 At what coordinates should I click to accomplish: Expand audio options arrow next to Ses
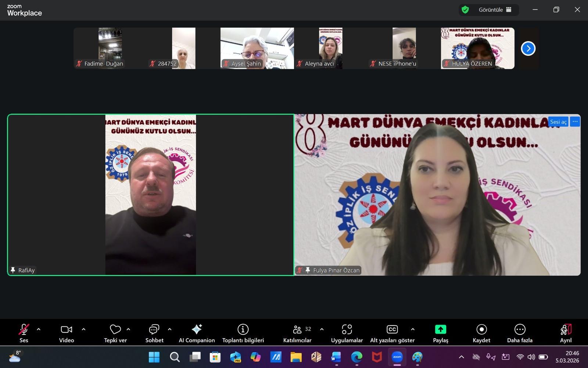click(39, 329)
